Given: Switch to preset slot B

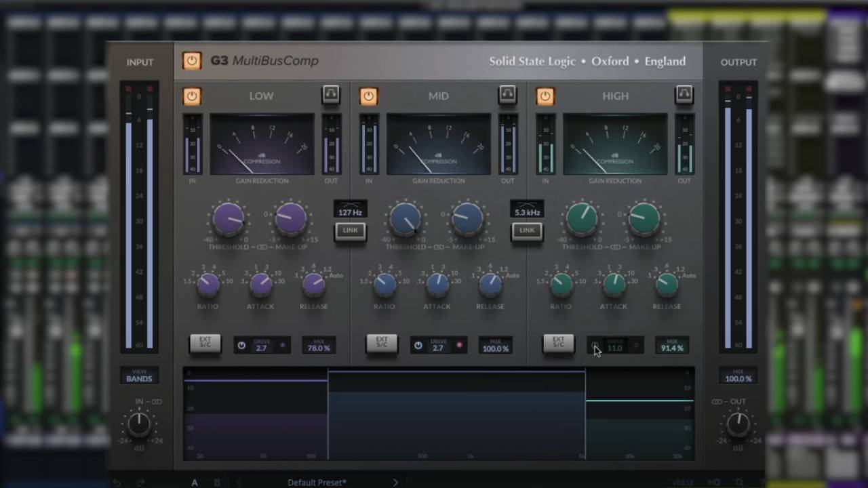Looking at the screenshot, I should click(217, 482).
